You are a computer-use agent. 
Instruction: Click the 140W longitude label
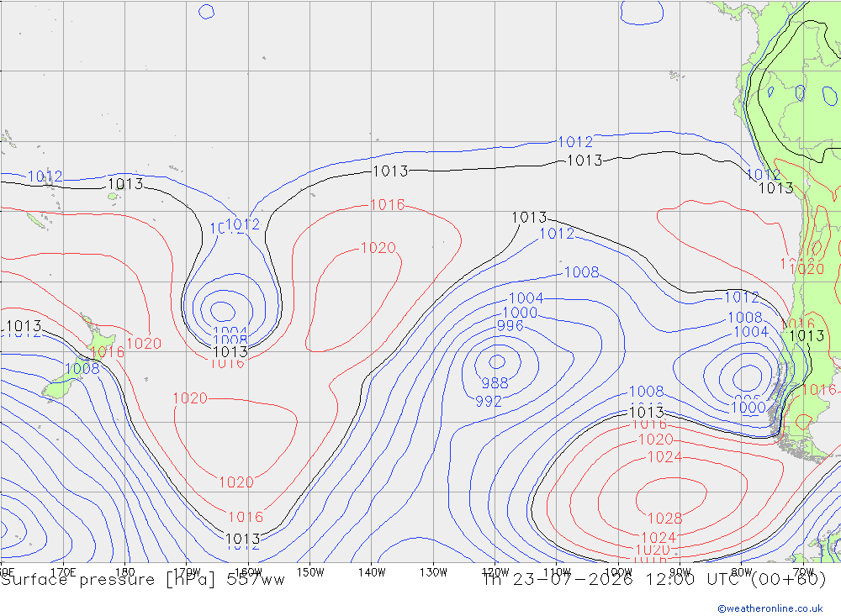click(x=373, y=572)
